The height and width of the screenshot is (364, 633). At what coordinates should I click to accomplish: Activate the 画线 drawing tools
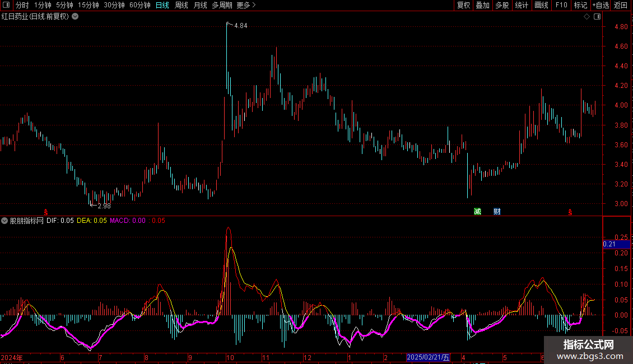tap(541, 5)
